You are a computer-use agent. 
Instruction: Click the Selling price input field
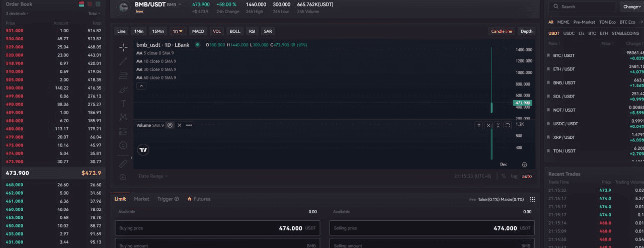point(432,228)
